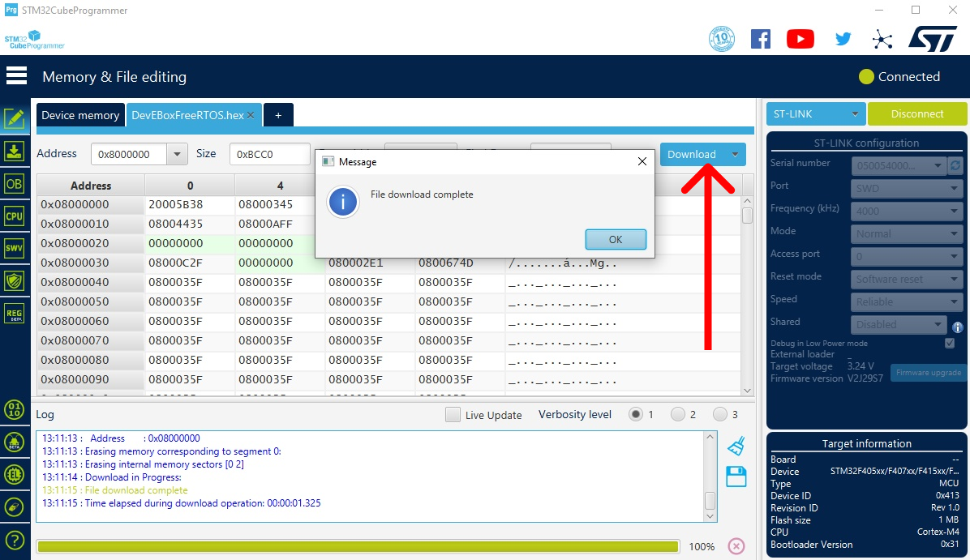970x560 pixels.
Task: Click the Disconnect button
Action: pyautogui.click(x=916, y=113)
